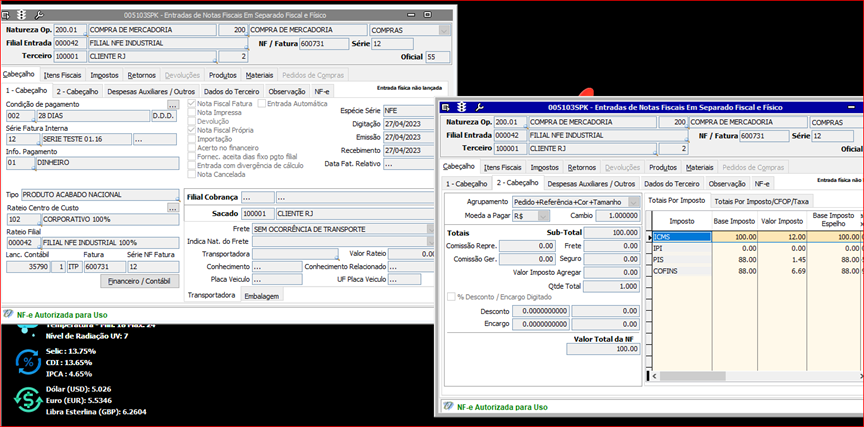Click the Valor Total da NF field
The height and width of the screenshot is (427, 864).
click(x=603, y=349)
